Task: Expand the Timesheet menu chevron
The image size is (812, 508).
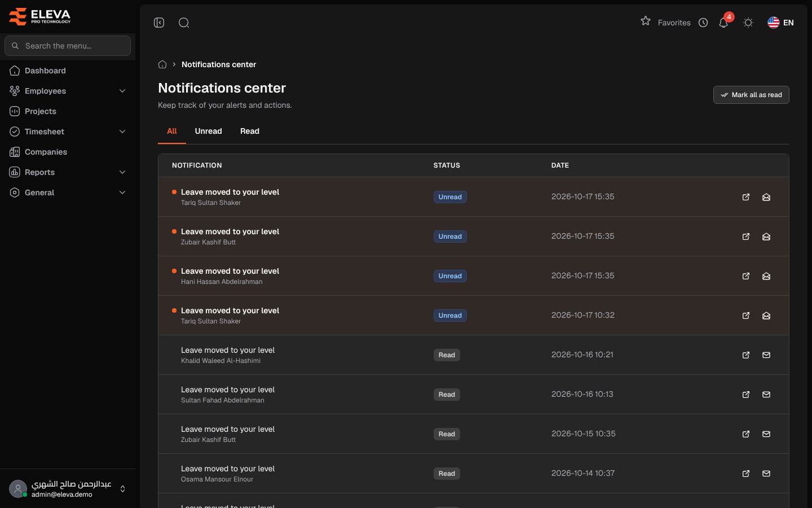Action: point(122,132)
